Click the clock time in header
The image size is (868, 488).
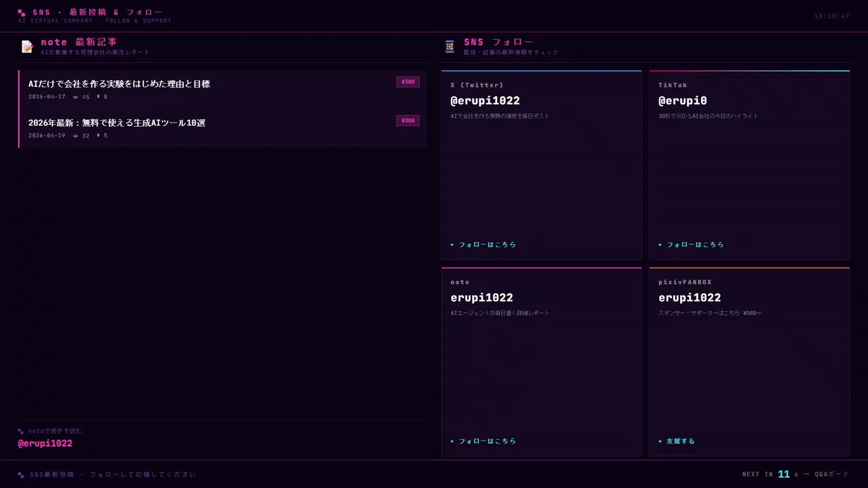(831, 16)
